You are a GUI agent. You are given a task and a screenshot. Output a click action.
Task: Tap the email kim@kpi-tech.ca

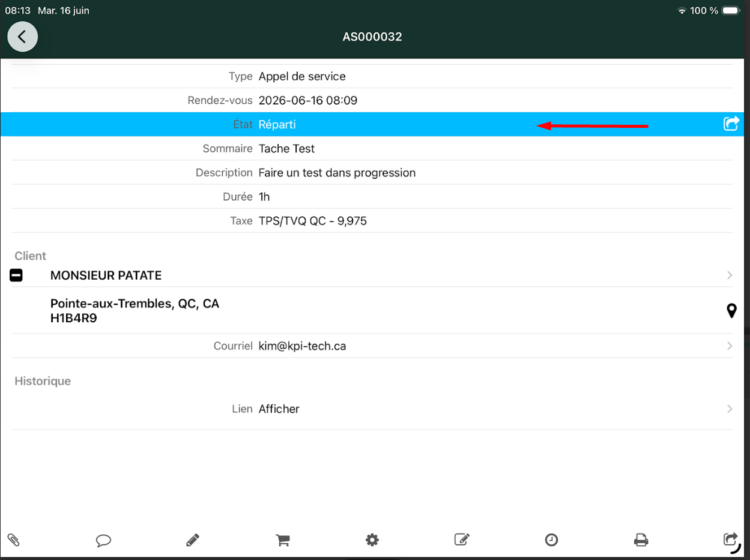pyautogui.click(x=302, y=346)
